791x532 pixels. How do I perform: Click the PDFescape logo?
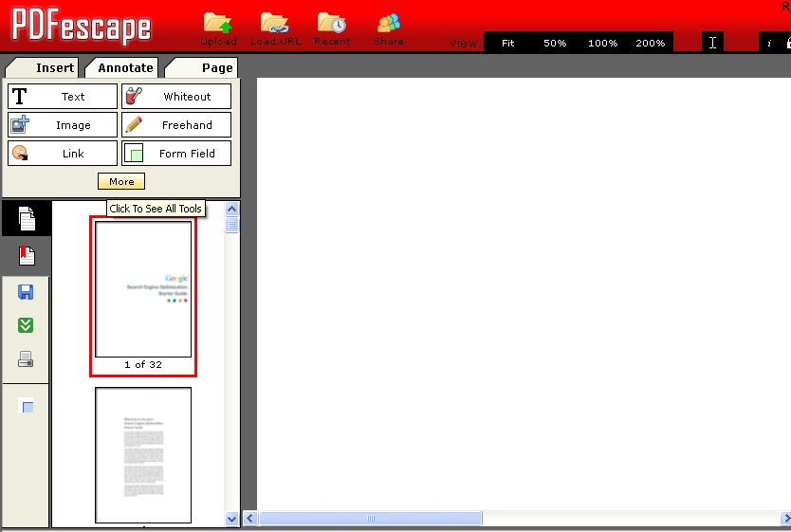(x=82, y=26)
